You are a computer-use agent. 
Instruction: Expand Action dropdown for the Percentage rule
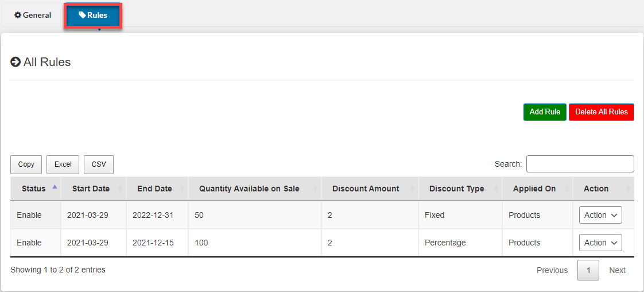tap(600, 243)
